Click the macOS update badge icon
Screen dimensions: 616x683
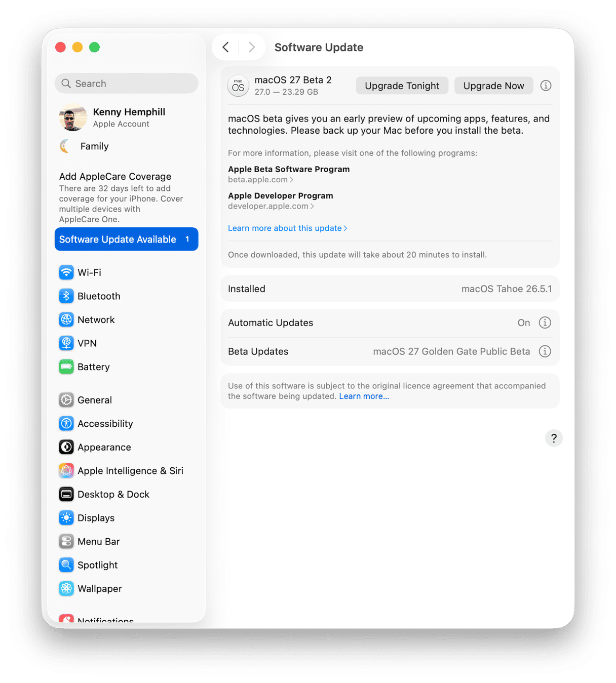(238, 86)
